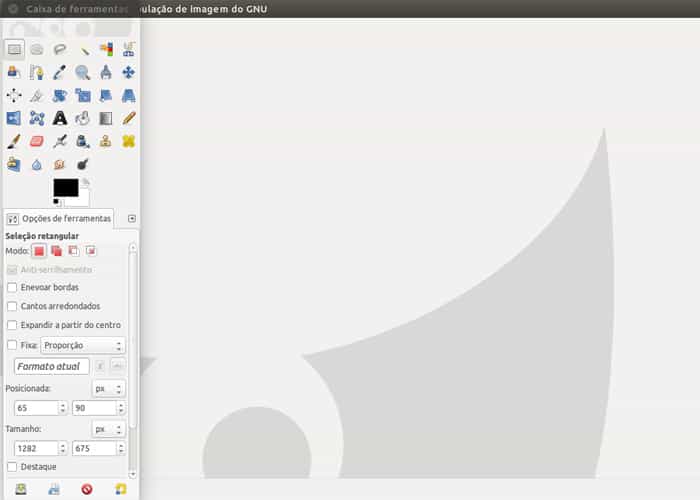This screenshot has height=500, width=700.
Task: Enable the Destaque checkbox
Action: tap(12, 467)
